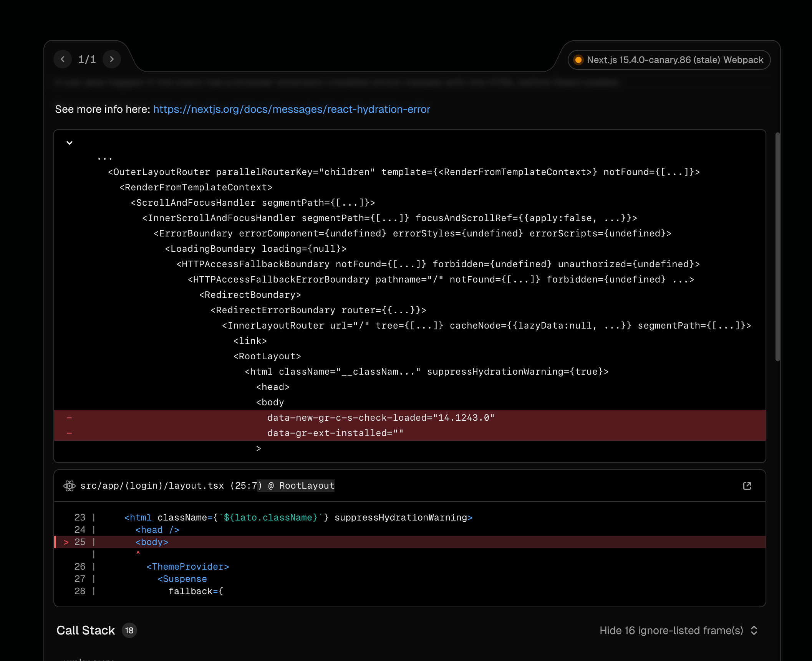Click the orange stale status dot

pos(578,60)
